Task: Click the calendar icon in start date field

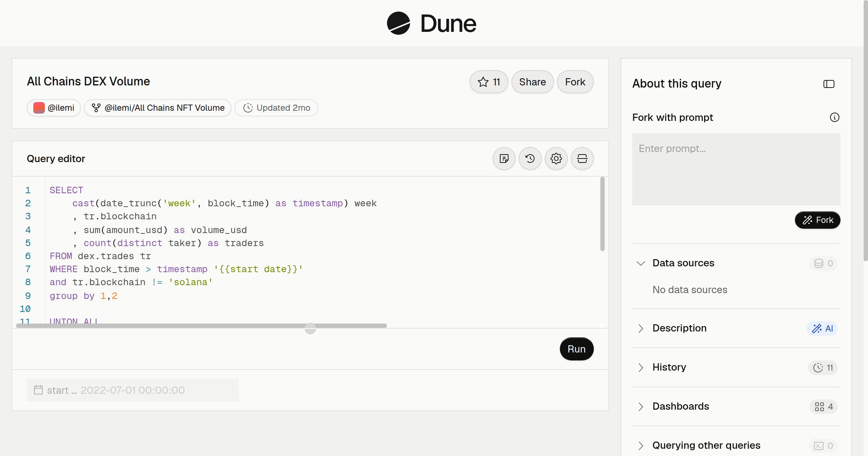Action: (x=38, y=390)
